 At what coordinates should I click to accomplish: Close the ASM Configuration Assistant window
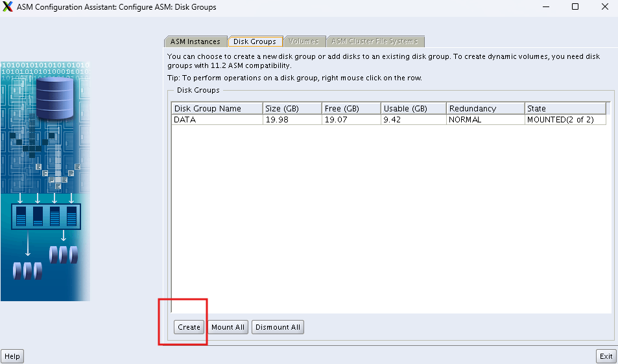(x=605, y=6)
